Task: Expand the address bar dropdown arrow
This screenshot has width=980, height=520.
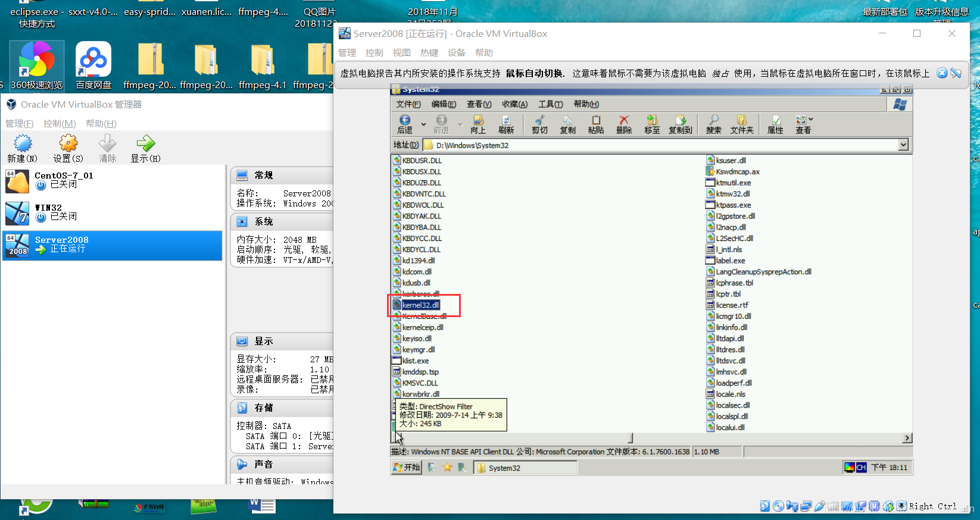Action: (x=903, y=145)
